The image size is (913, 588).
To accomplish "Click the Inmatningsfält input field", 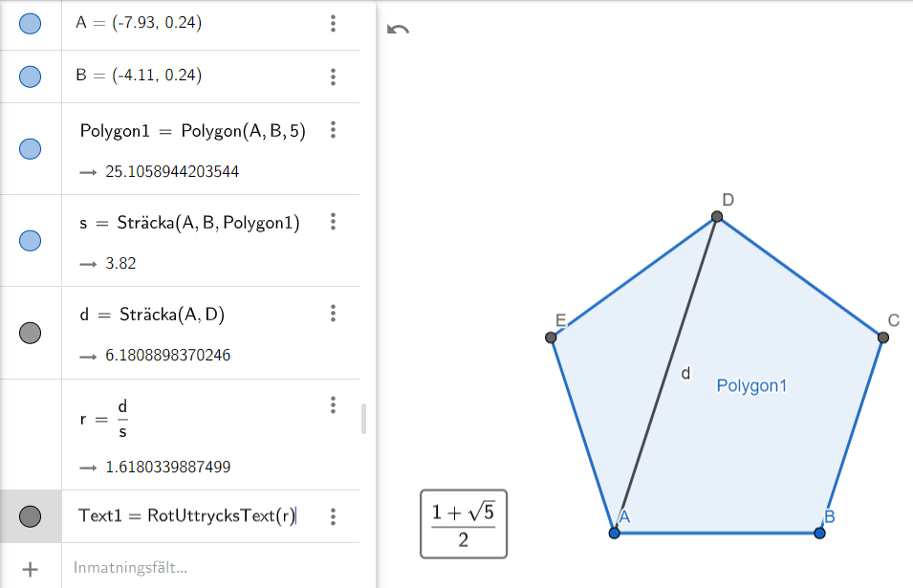I will point(191,568).
